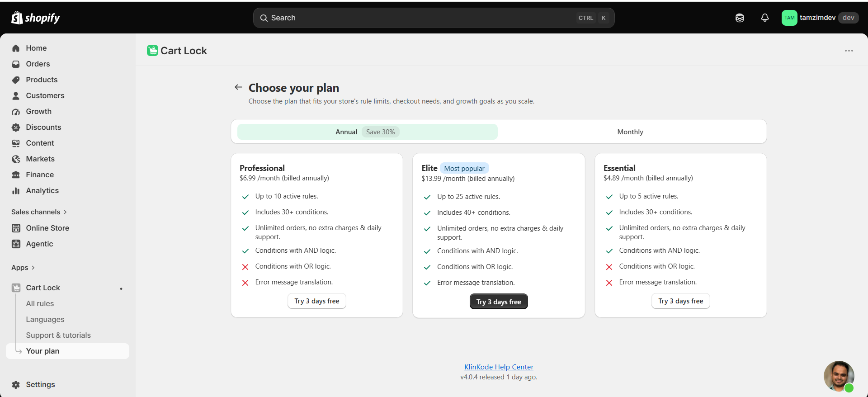Open the Discounts section icon
This screenshot has width=868, height=397.
point(16,128)
